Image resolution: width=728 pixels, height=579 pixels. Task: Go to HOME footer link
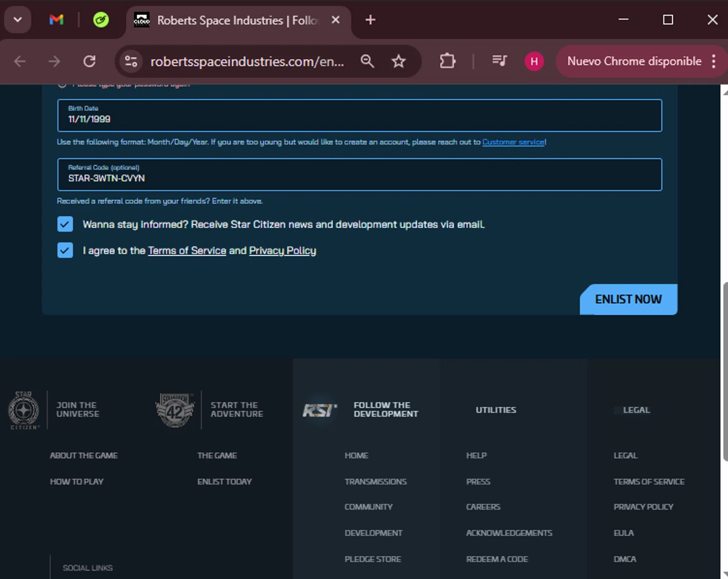pos(356,455)
